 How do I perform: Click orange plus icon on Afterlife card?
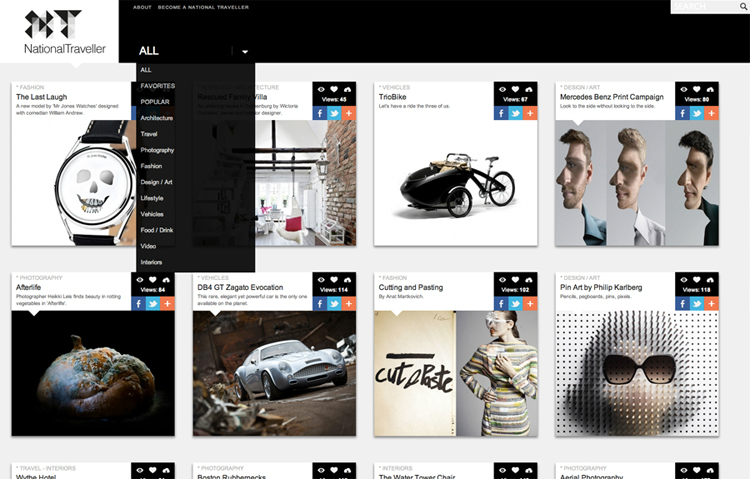click(x=167, y=304)
